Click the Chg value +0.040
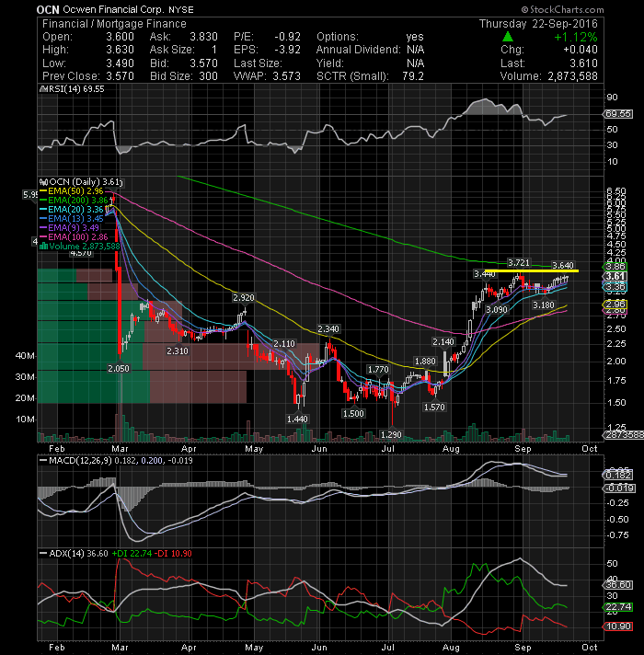This screenshot has height=655, width=644. point(581,50)
